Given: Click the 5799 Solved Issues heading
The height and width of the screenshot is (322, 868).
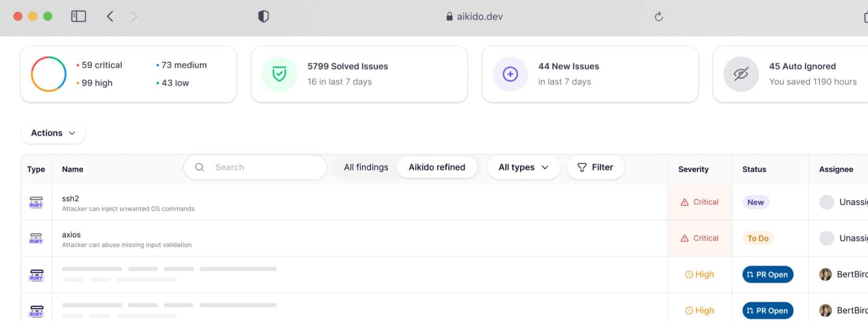Looking at the screenshot, I should [348, 66].
